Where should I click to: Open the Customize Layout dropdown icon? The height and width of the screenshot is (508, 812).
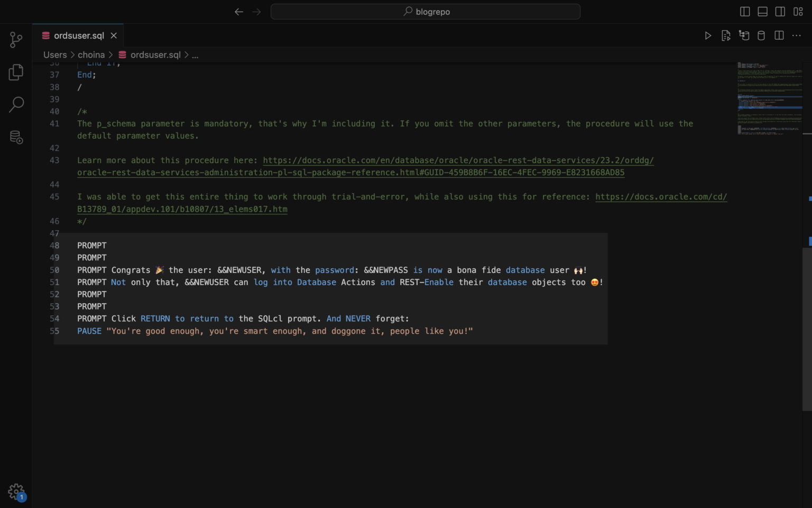(x=798, y=11)
